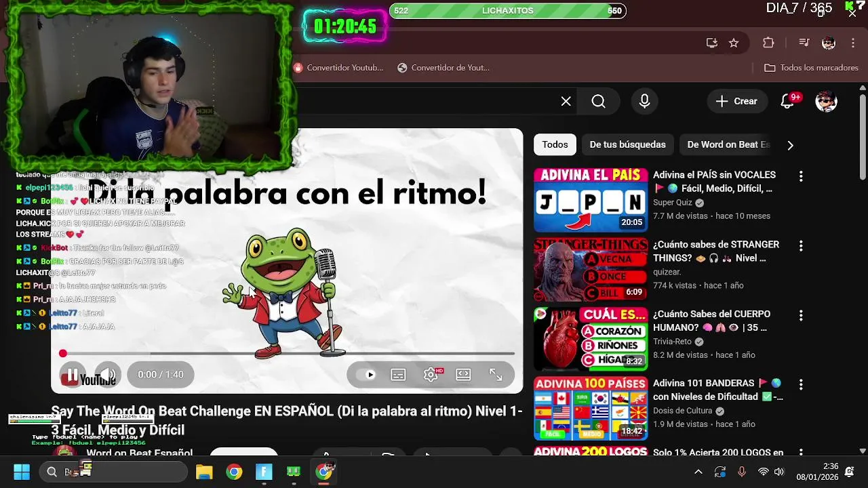
Task: Switch to theater mode view
Action: pyautogui.click(x=463, y=375)
